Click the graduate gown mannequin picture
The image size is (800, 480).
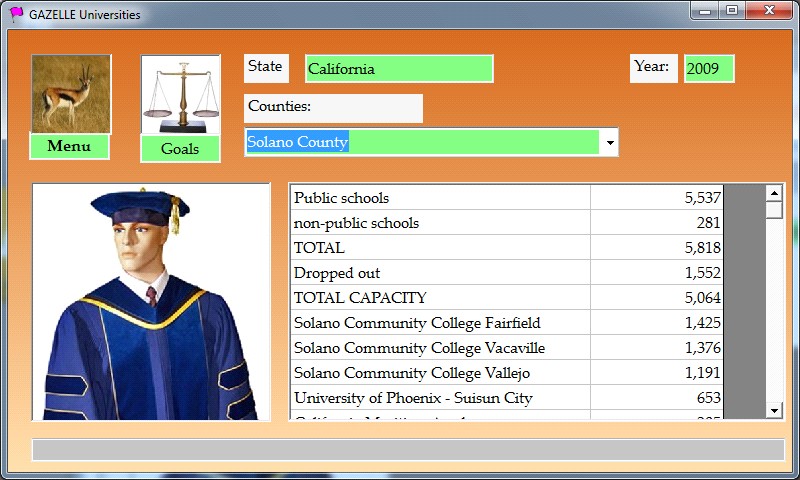[151, 302]
